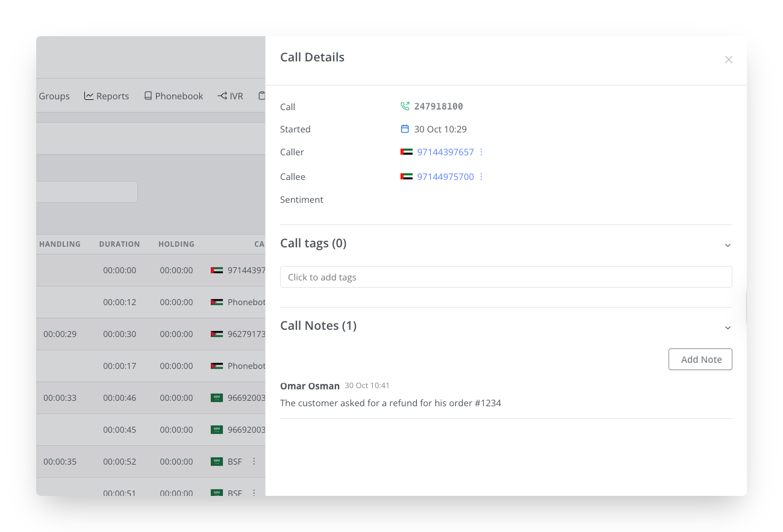
Task: Open the IVR section
Action: pyautogui.click(x=230, y=96)
